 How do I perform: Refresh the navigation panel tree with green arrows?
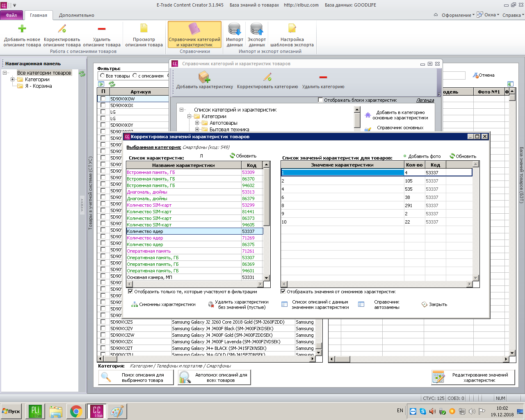82,73
